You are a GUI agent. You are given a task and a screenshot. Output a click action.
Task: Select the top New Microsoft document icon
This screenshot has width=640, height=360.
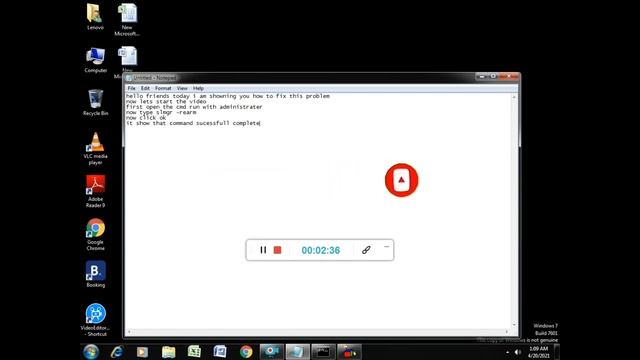coord(127,20)
